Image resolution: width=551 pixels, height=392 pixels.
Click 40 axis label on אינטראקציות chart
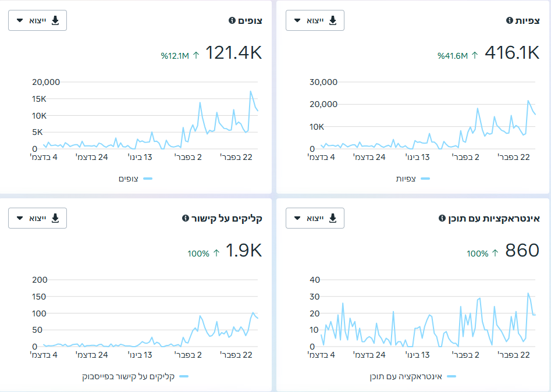[315, 280]
